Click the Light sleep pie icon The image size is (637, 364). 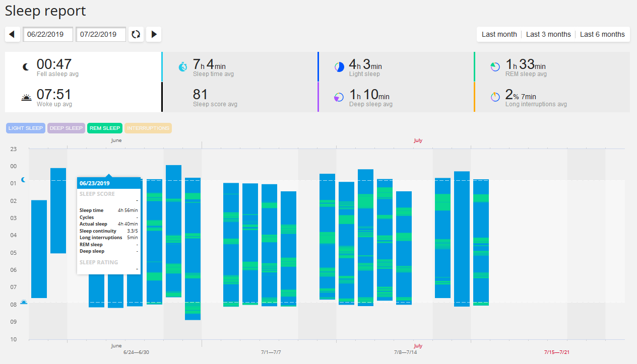tap(339, 67)
